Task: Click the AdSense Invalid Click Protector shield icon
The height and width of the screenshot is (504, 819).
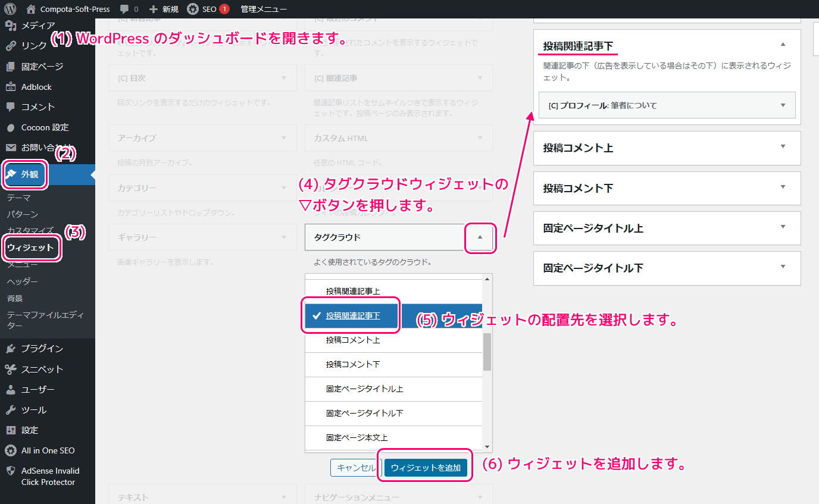Action: pyautogui.click(x=11, y=471)
